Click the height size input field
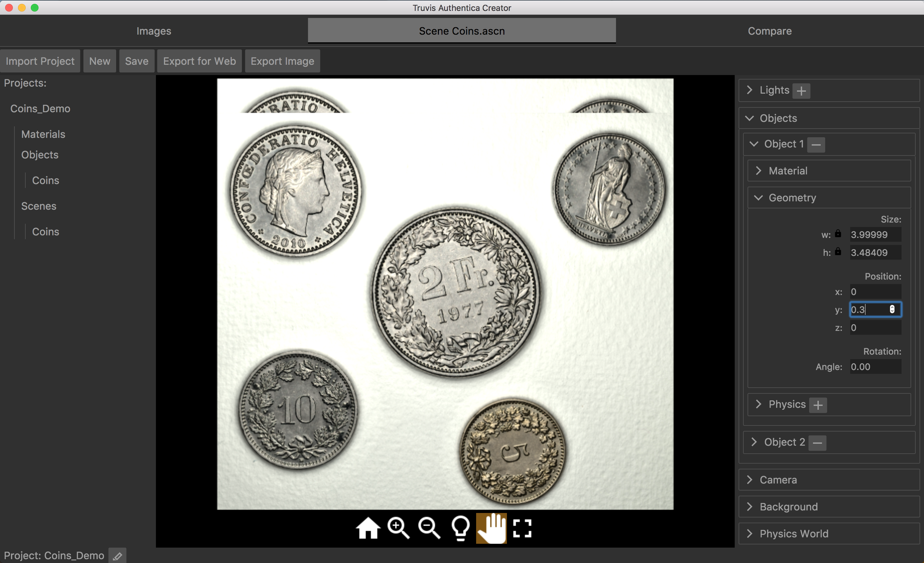The image size is (924, 563). [875, 253]
